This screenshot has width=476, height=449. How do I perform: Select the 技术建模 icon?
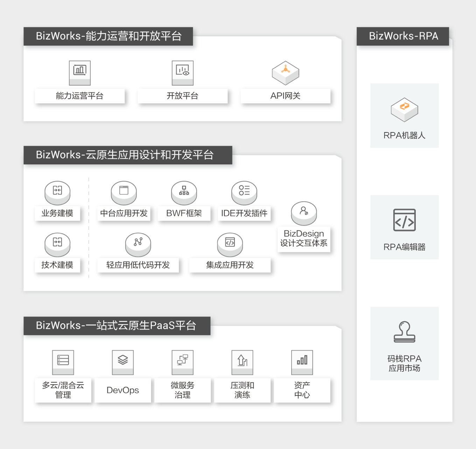(x=57, y=244)
